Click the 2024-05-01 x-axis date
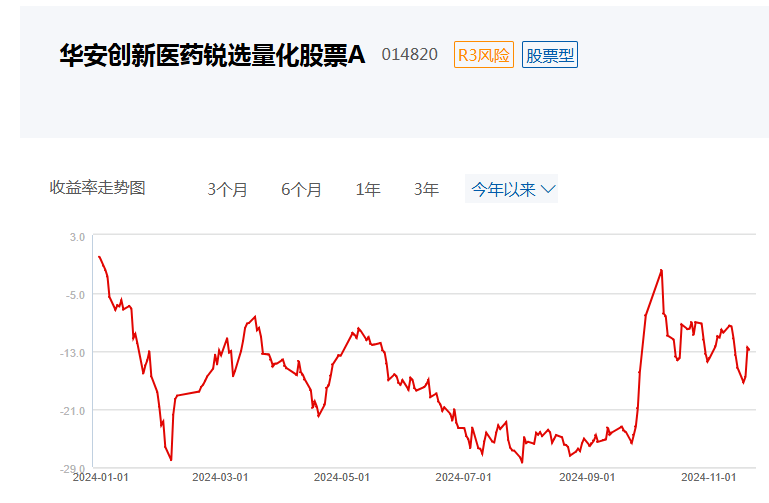Viewport: 769px width, 503px height. pyautogui.click(x=342, y=478)
